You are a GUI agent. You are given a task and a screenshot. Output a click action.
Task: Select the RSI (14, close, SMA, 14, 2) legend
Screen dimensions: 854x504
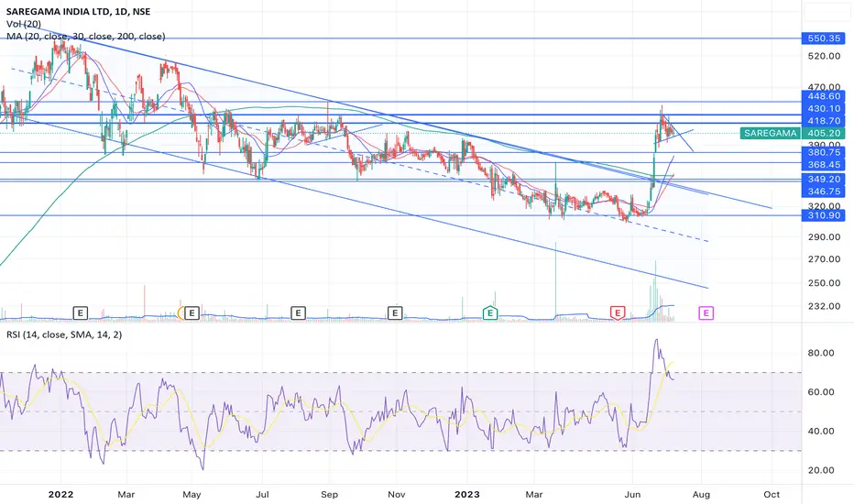pos(64,334)
